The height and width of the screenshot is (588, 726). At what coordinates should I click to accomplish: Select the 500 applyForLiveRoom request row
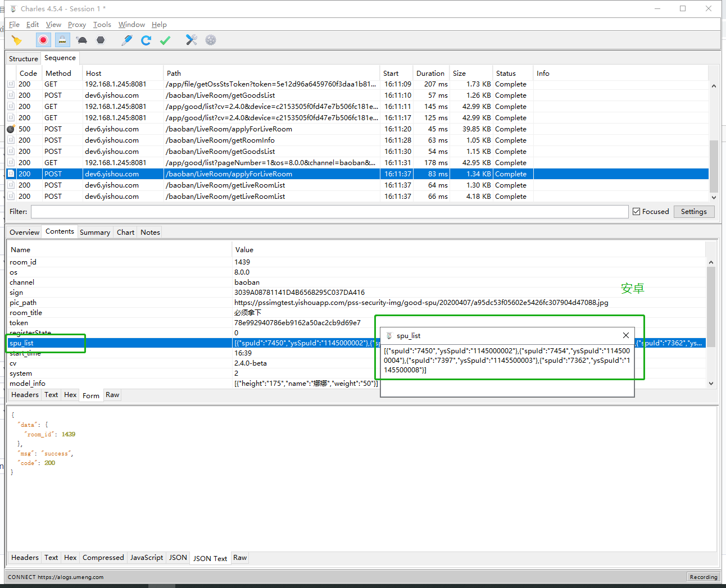click(357, 129)
